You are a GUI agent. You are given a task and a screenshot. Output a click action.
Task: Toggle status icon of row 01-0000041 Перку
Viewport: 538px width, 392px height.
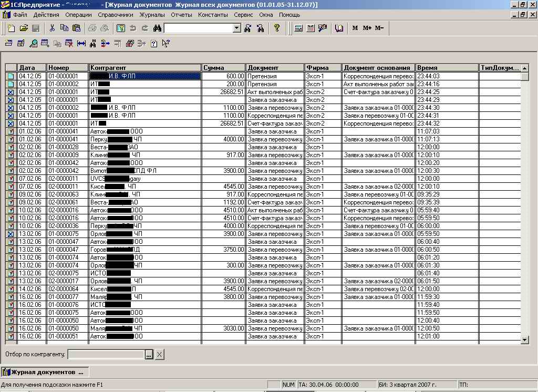(11, 139)
